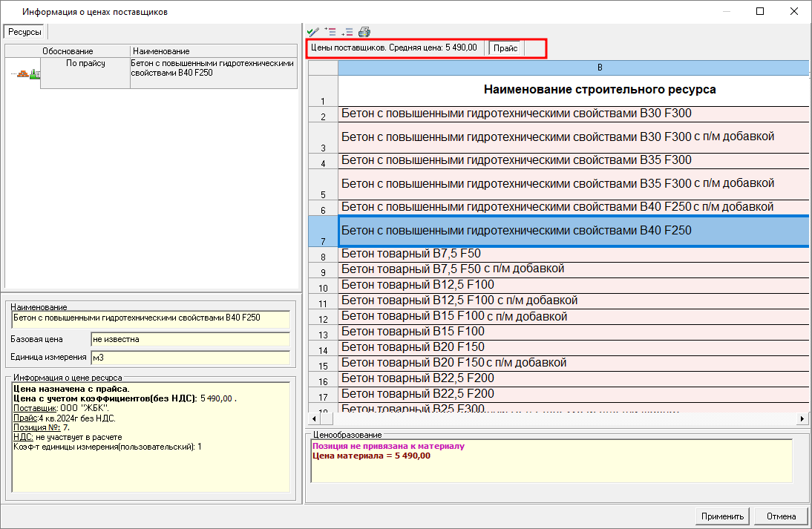Switch to the Ресурсы tab
812x529 pixels.
[25, 32]
